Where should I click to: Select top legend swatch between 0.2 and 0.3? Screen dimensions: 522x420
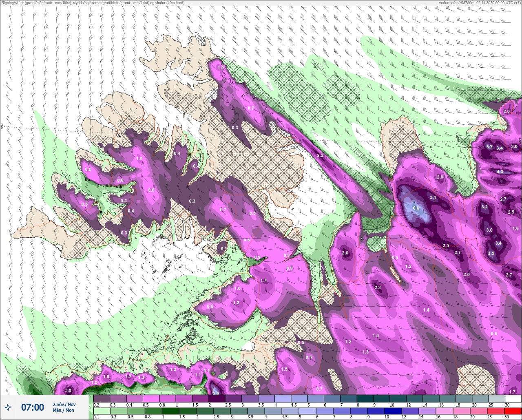tap(102, 398)
